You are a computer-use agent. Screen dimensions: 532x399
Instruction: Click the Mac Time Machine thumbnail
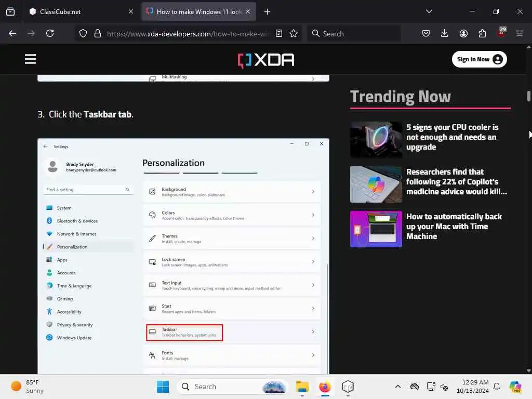coord(376,229)
